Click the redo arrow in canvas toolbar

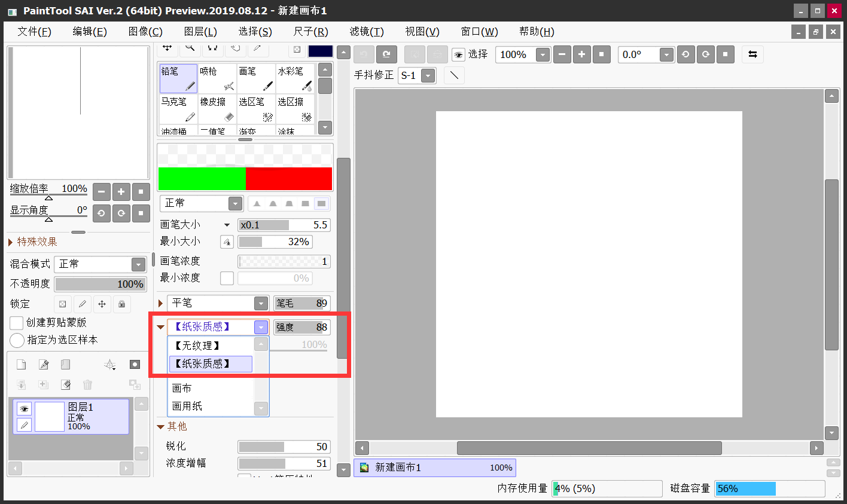386,54
